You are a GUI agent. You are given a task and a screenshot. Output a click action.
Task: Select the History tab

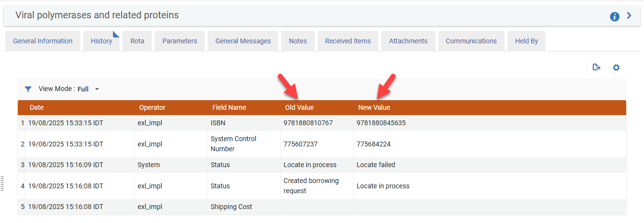coord(101,41)
